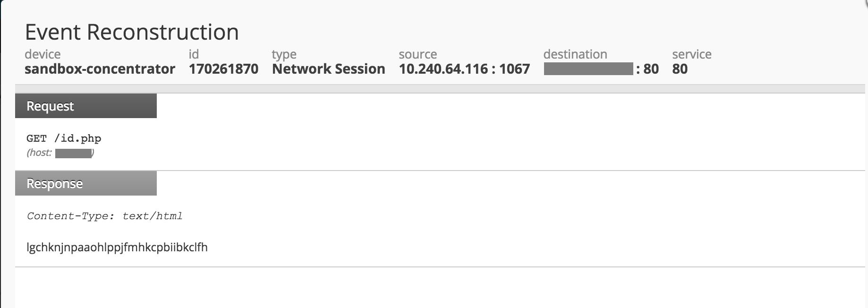Click the Network Session type value
This screenshot has width=868, height=308.
(x=328, y=69)
